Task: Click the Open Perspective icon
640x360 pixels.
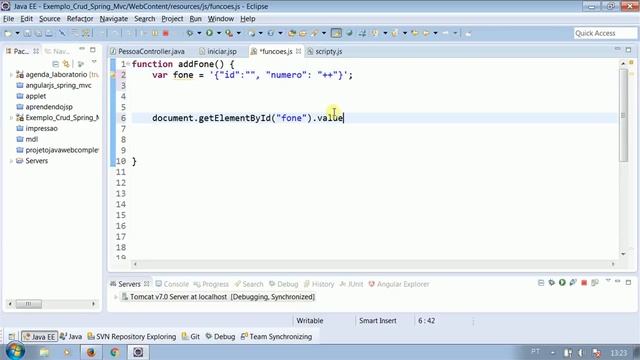Action: 11,337
